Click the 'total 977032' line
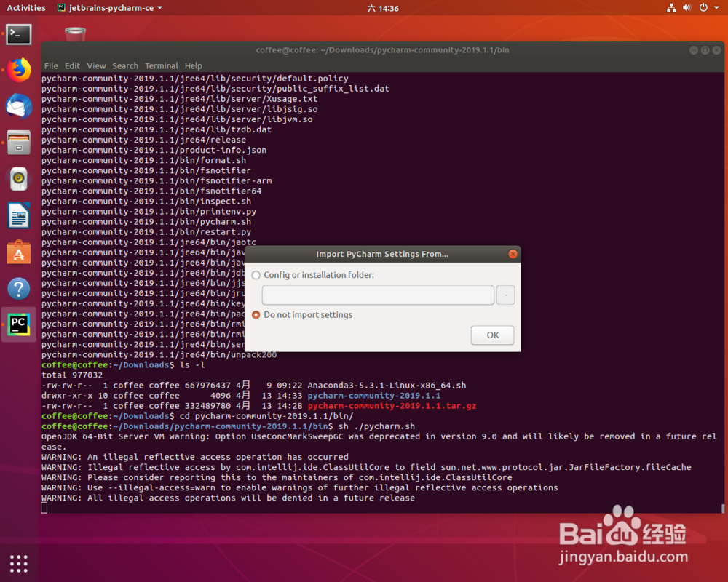 72,375
